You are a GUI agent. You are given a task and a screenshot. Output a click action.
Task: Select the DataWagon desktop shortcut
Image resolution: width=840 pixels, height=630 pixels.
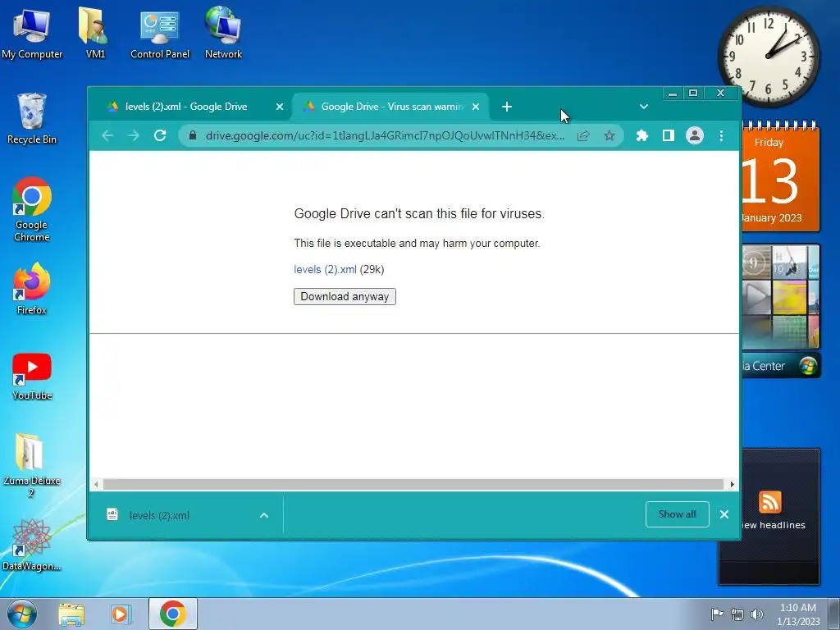click(32, 546)
